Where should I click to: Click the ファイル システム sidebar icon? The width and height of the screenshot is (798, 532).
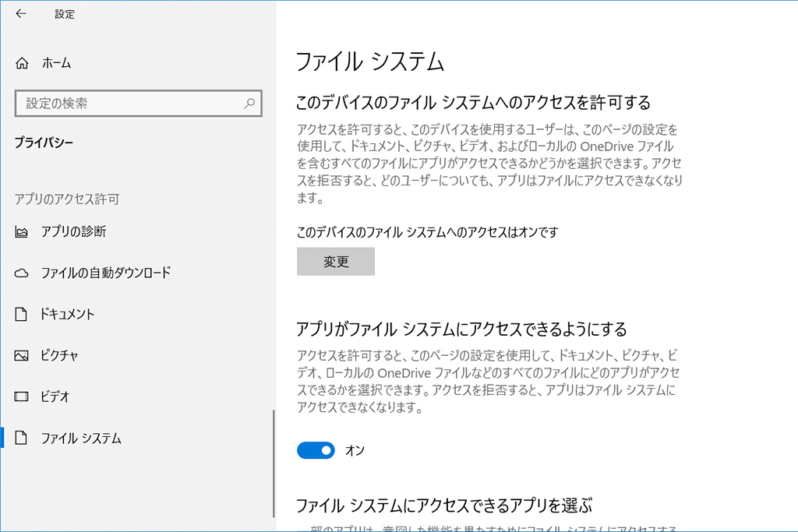[x=22, y=439]
